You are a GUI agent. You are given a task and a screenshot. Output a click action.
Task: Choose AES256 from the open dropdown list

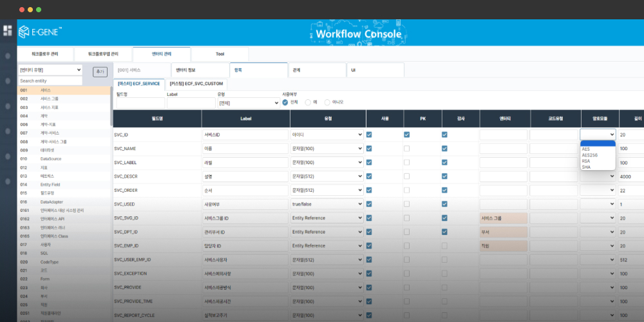click(x=589, y=155)
